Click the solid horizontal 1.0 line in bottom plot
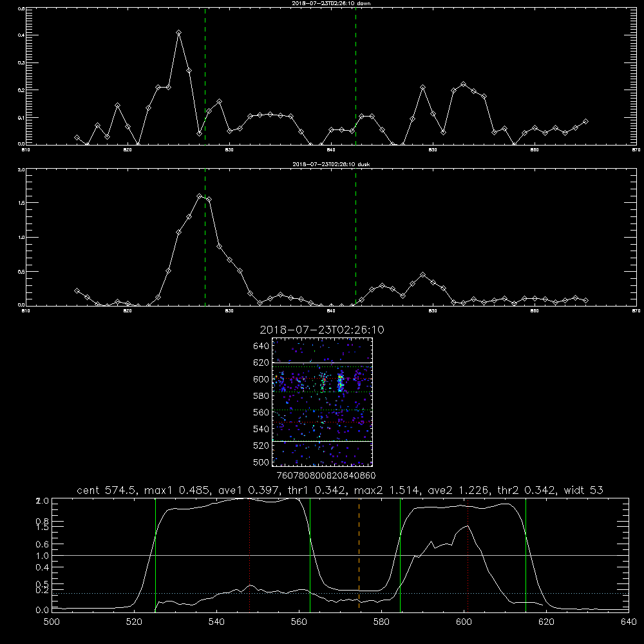Viewport: 644px width, 644px height. click(340, 555)
